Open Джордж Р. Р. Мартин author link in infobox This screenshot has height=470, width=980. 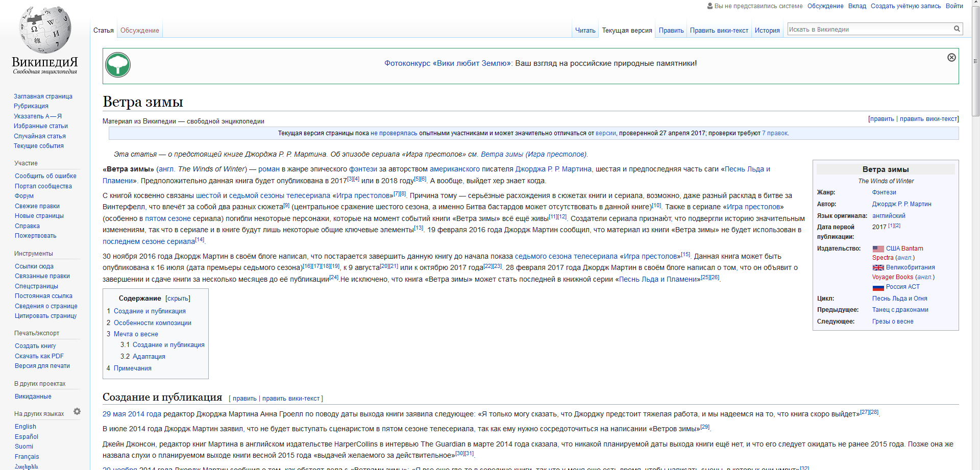pos(901,204)
